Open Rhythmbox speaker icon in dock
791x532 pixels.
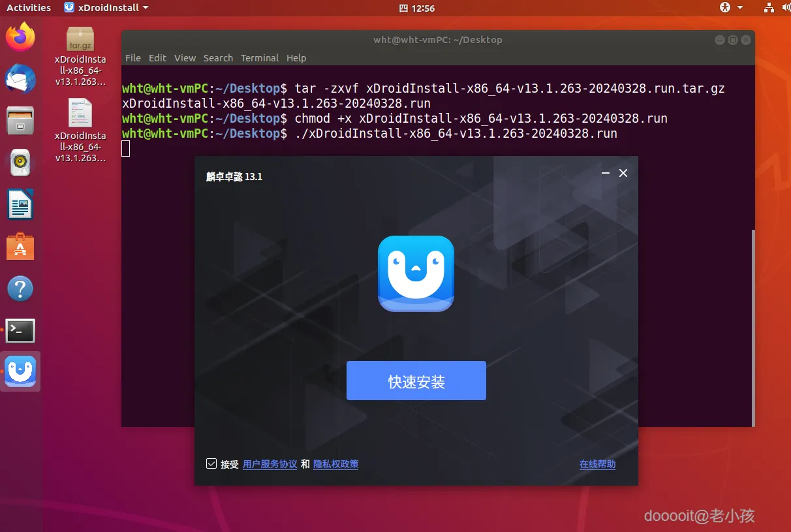point(20,163)
